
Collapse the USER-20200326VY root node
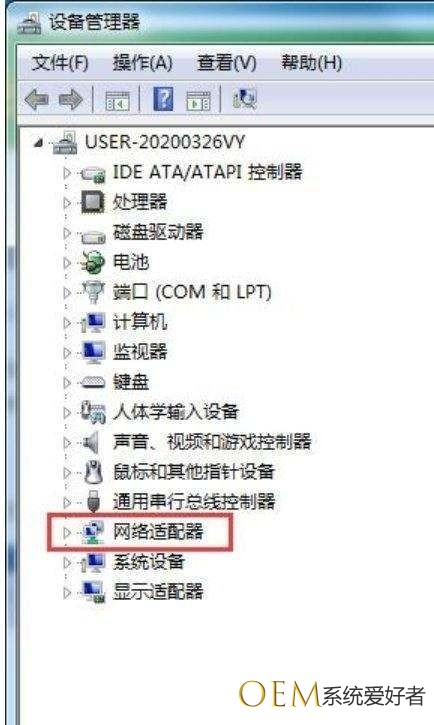[x=40, y=143]
